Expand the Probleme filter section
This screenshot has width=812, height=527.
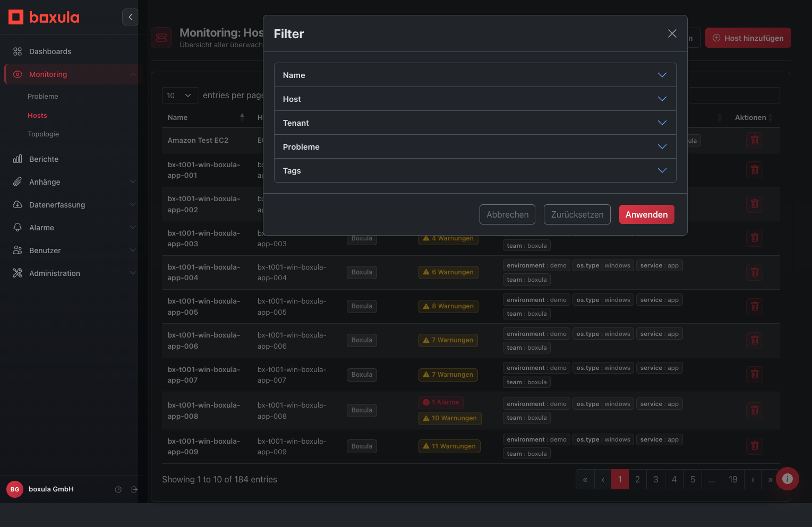pos(475,146)
